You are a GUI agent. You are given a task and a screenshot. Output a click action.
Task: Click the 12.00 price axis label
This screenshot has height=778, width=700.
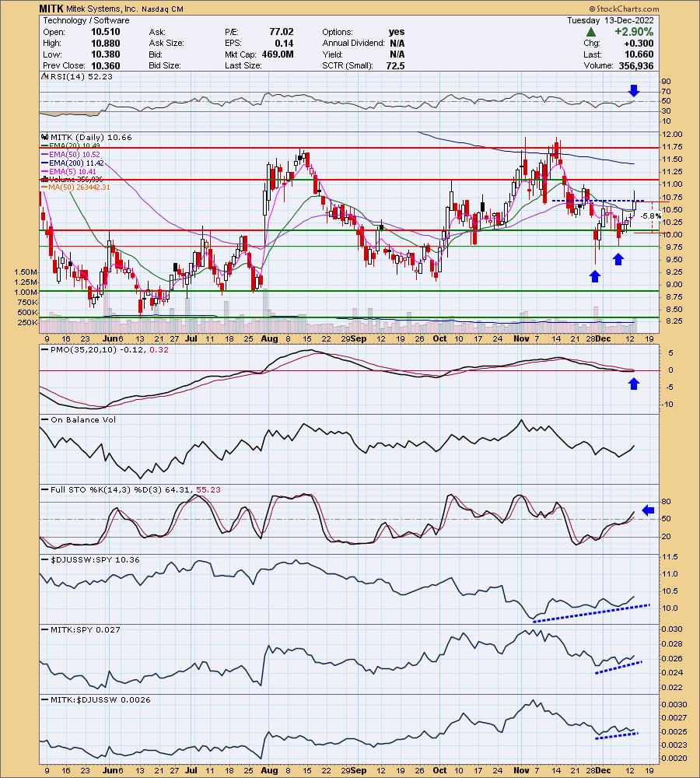[x=674, y=135]
